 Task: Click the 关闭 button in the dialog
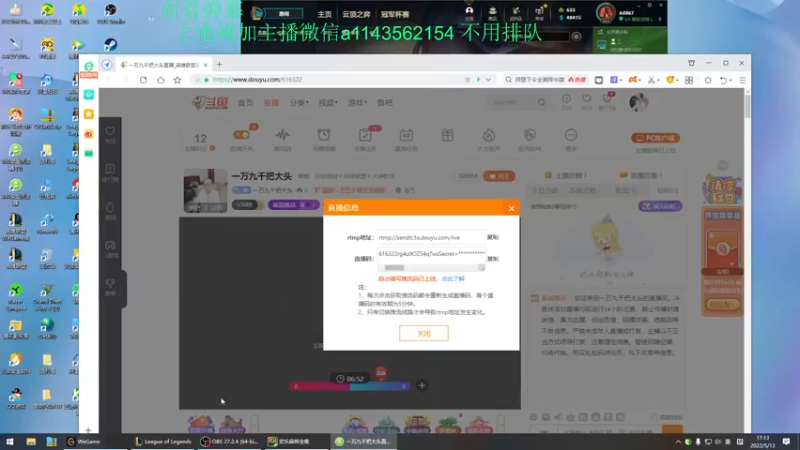point(423,333)
